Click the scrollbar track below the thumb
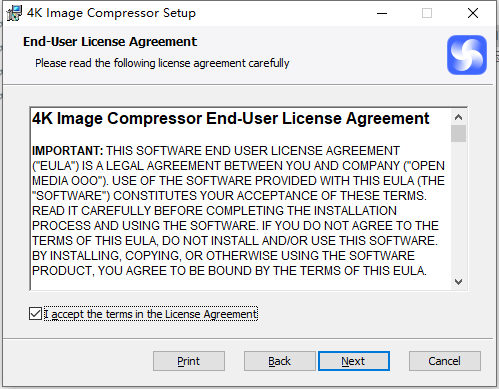The width and height of the screenshot is (499, 389). pos(458,208)
